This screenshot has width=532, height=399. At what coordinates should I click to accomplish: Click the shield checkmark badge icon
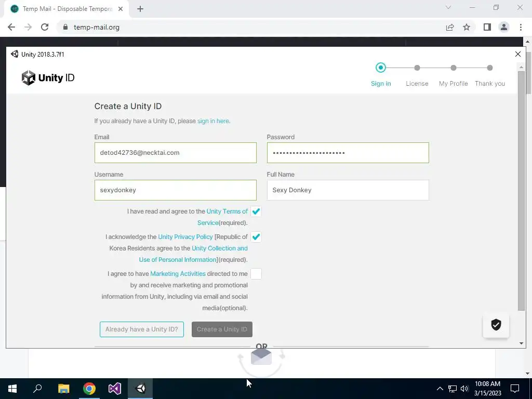[496, 325]
